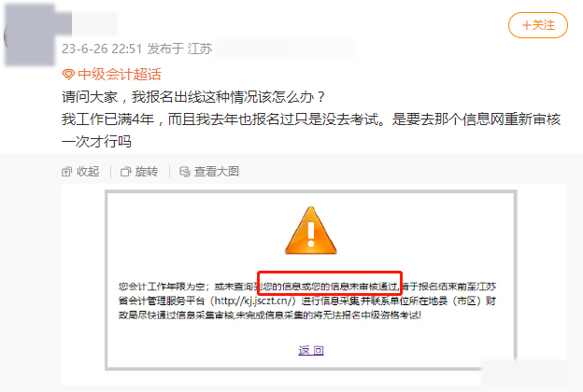Image resolution: width=583 pixels, height=392 pixels.
Task: Click the 收起 collapse icon
Action: coord(66,172)
